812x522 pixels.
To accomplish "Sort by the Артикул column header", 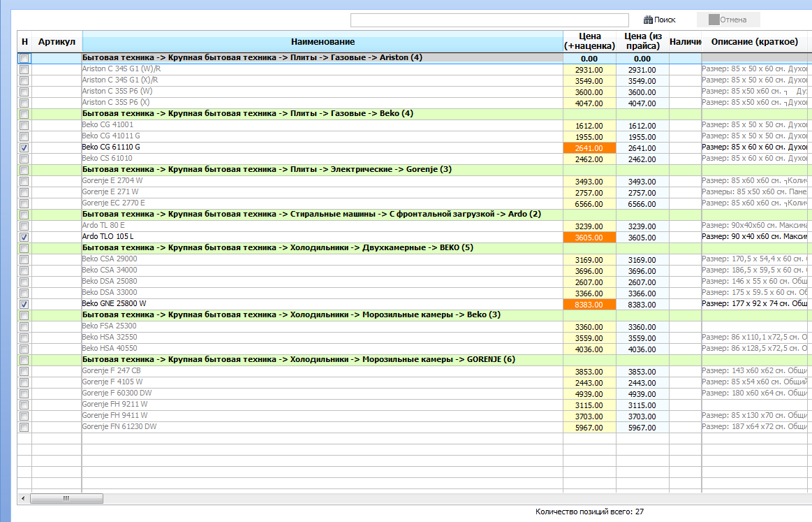I will 57,41.
